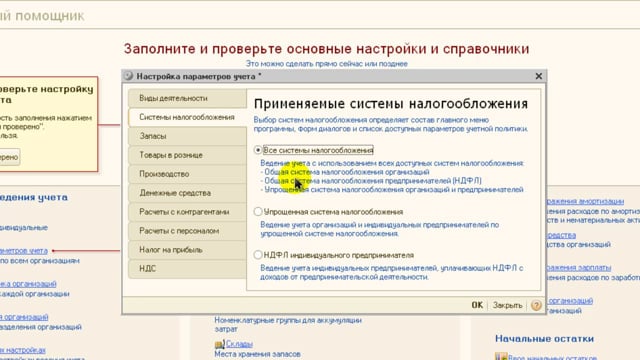The width and height of the screenshot is (640, 360).
Task: Go to Расчеты с персоналом tab
Action: [x=187, y=231]
